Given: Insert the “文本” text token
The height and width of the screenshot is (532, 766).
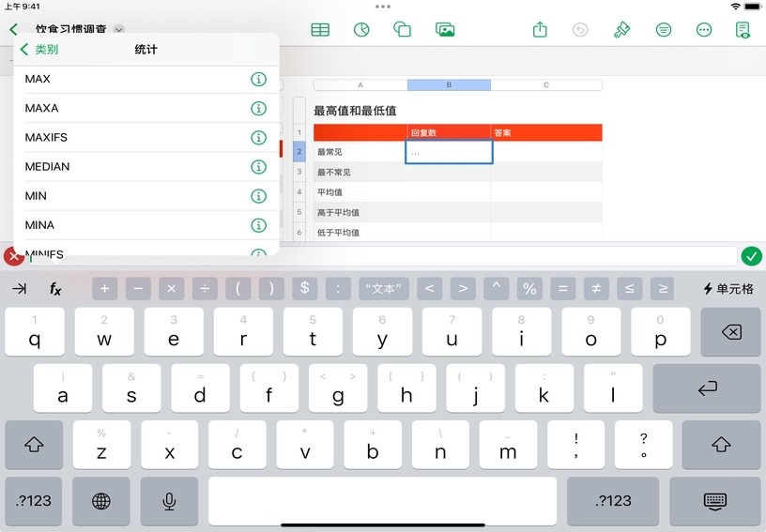Looking at the screenshot, I should point(384,289).
